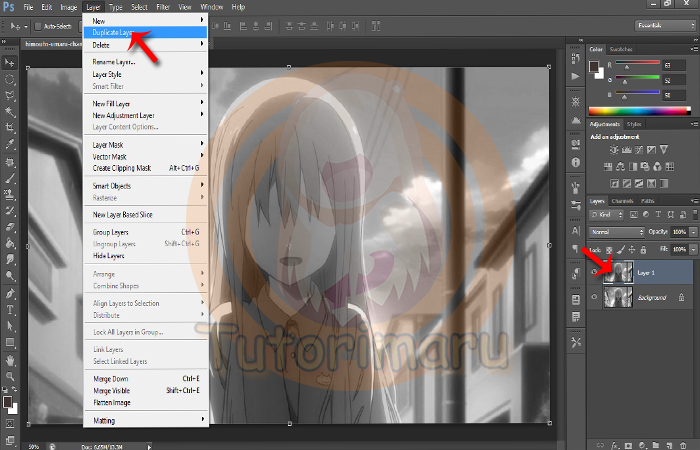Click the create new layer icon

669,445
